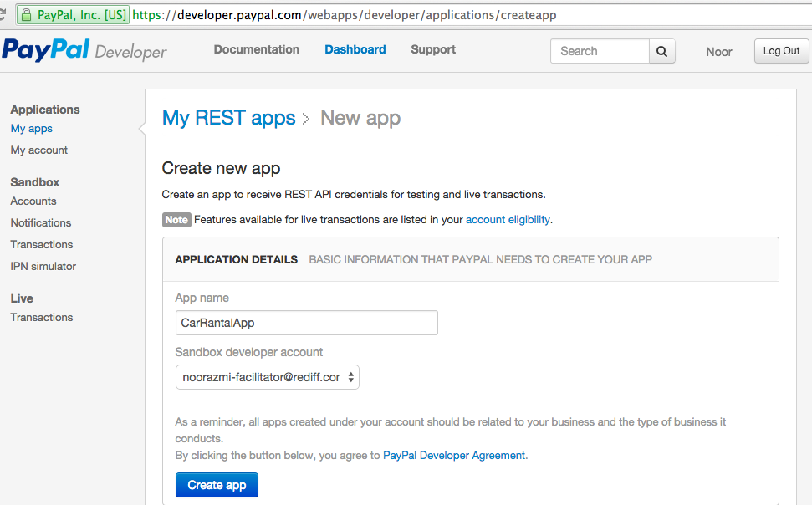The image size is (812, 505).
Task: Open the account eligibility link
Action: [x=508, y=220]
